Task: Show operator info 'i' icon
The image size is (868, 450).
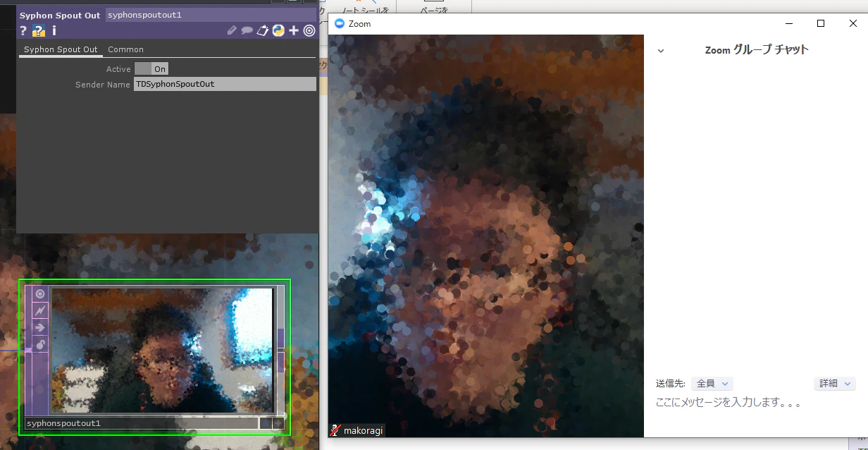Action: 54,30
